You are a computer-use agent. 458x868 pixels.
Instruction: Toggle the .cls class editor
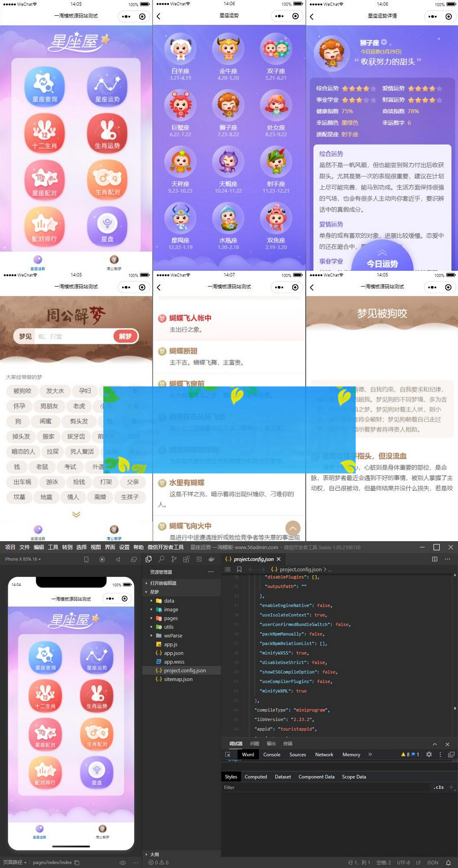(x=438, y=787)
